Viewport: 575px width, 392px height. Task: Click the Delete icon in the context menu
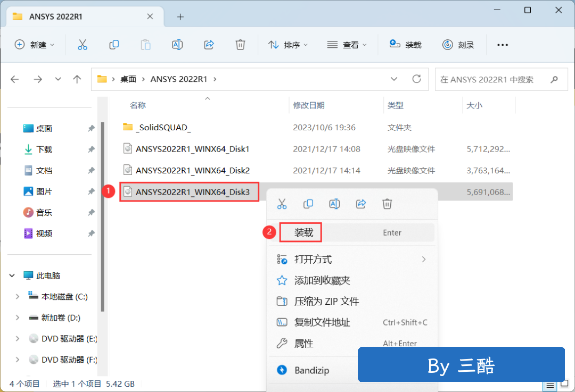click(x=387, y=204)
